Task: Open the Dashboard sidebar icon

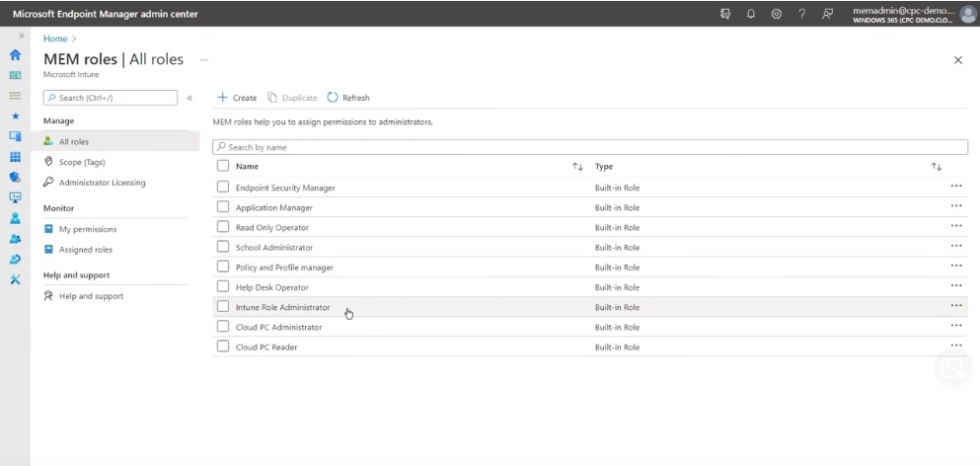Action: [x=15, y=75]
